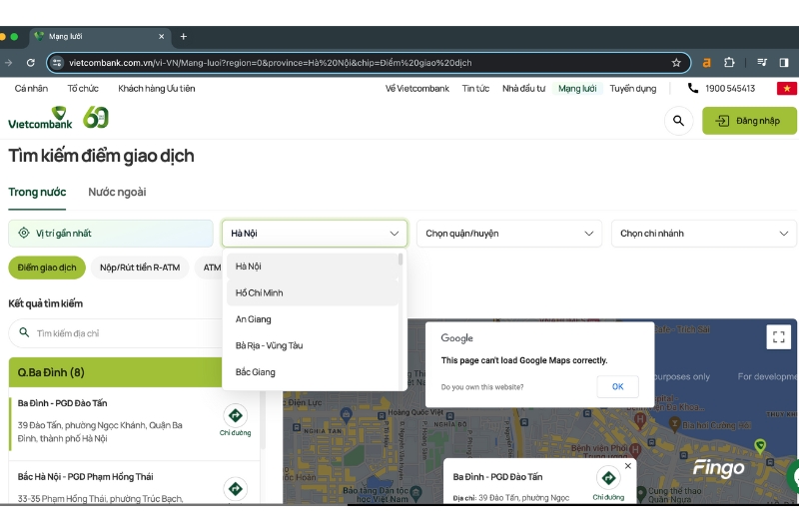Viewport: 799px width, 532px height.
Task: Click directions icon for PGD Phạm Hồng Thái
Action: tap(235, 489)
